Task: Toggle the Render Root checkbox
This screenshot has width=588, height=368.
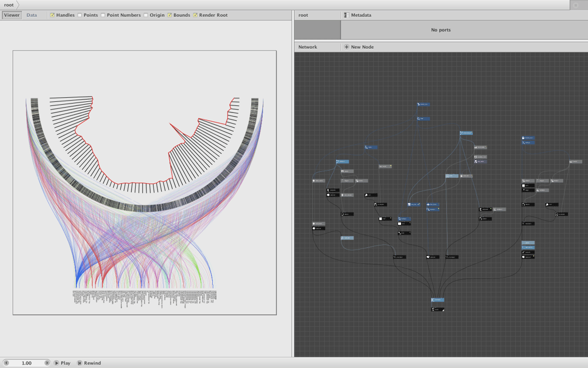Action: [195, 15]
